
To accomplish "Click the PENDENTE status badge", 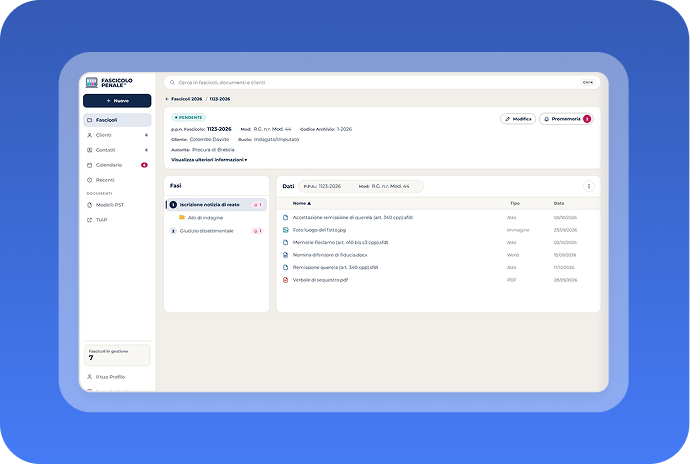I will 188,118.
